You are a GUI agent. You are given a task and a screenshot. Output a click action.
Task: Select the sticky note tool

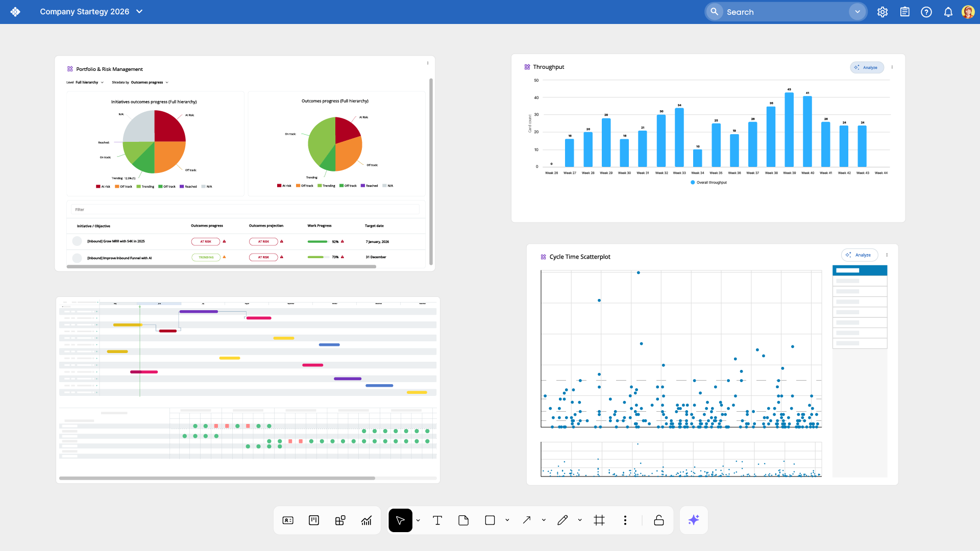pos(463,520)
